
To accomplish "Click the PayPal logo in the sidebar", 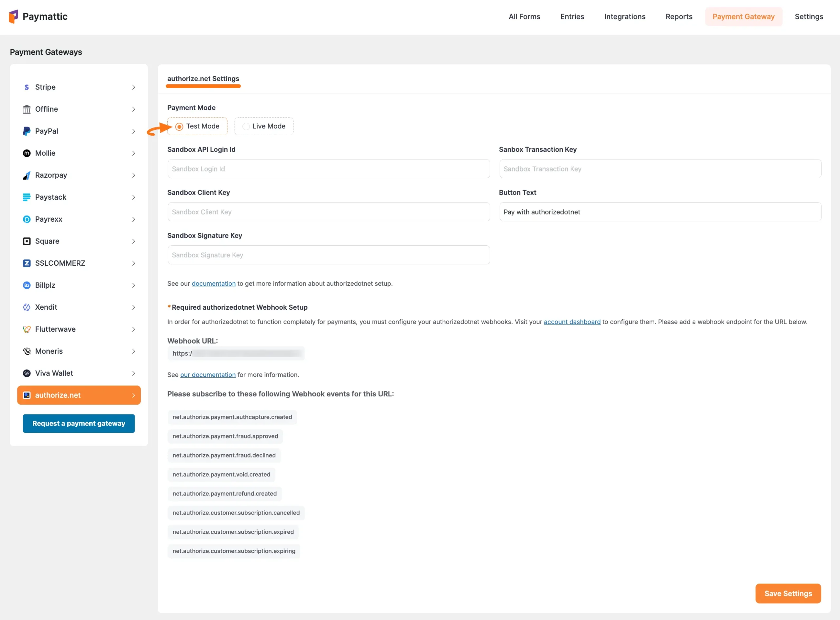I will tap(26, 131).
